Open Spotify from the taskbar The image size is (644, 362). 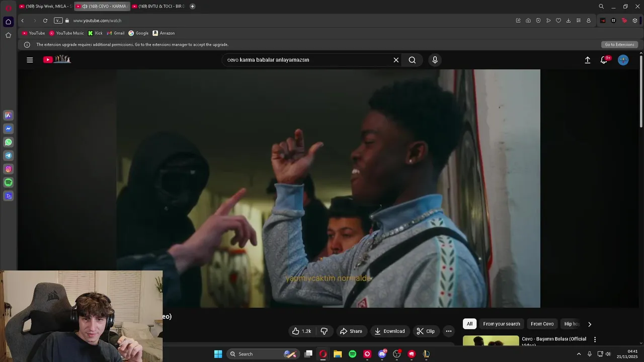coord(353,354)
